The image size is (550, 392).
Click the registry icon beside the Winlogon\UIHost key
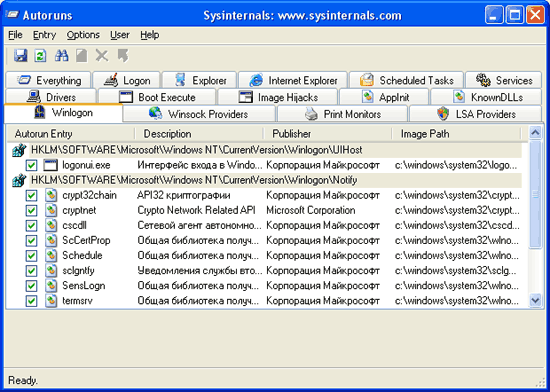[19, 150]
